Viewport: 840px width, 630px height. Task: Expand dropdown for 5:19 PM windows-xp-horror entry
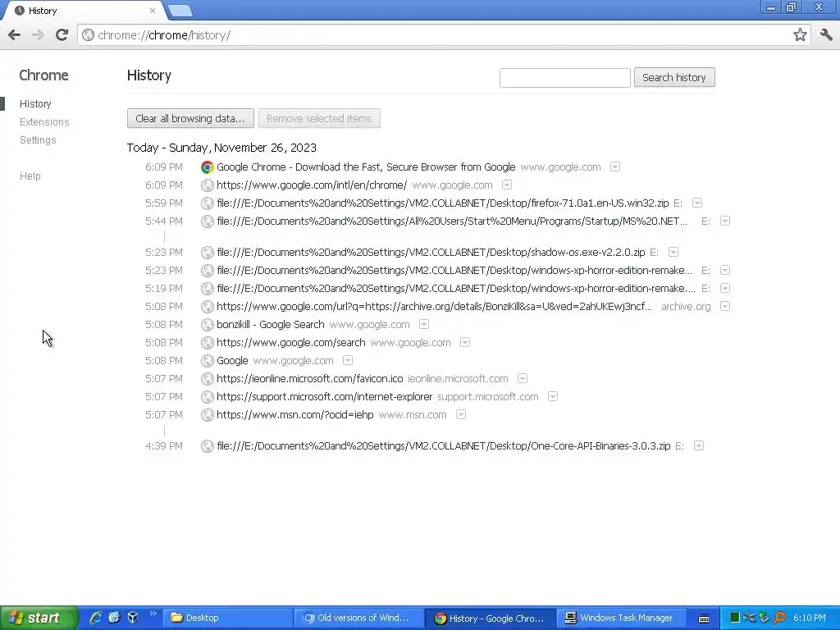coord(725,288)
